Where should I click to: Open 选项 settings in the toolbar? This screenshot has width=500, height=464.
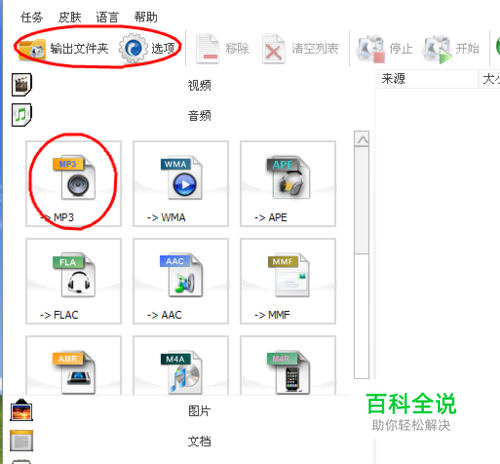147,49
